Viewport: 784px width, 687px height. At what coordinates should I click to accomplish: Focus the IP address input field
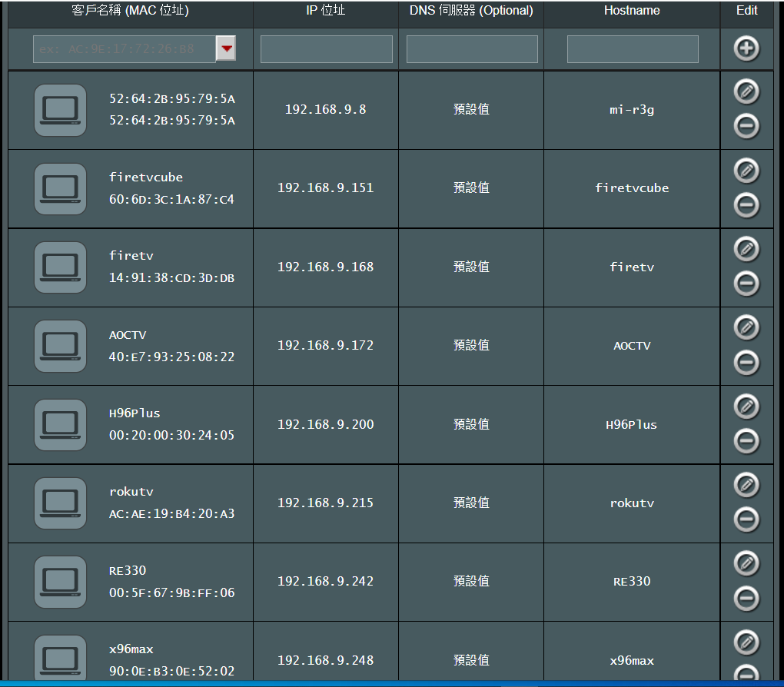point(326,49)
